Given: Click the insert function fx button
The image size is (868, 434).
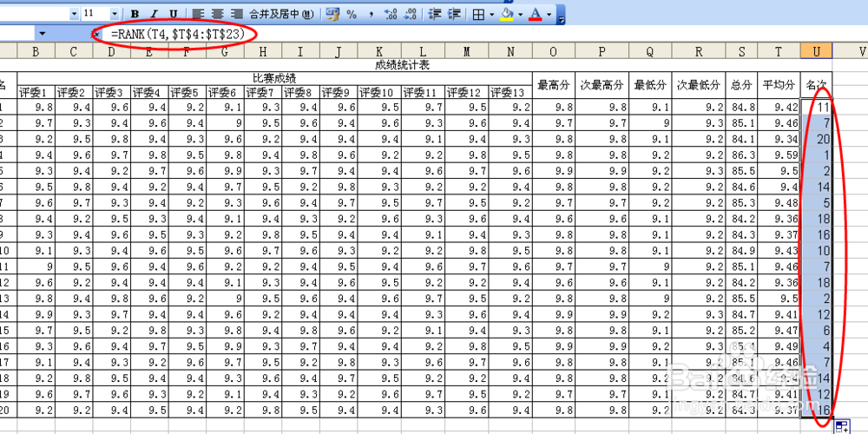Looking at the screenshot, I should point(95,35).
